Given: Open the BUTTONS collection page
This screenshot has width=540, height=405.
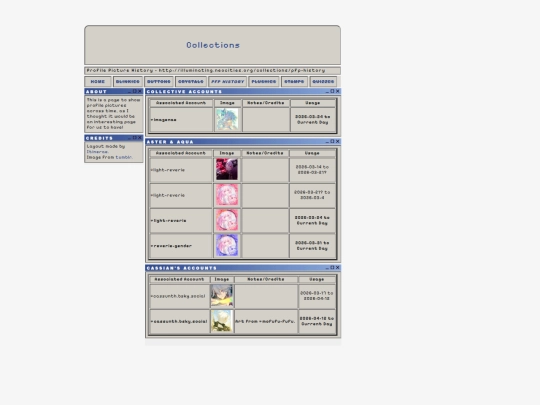Looking at the screenshot, I should coord(159,82).
